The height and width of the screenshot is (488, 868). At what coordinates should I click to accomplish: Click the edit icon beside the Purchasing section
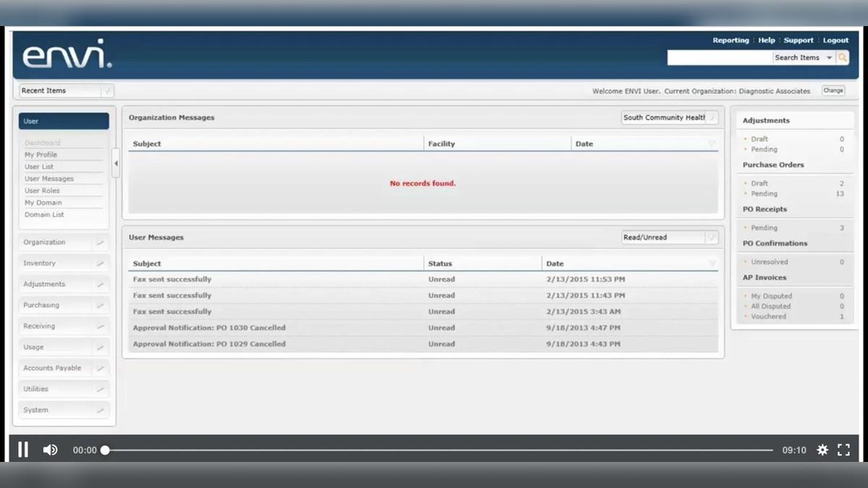click(x=101, y=305)
